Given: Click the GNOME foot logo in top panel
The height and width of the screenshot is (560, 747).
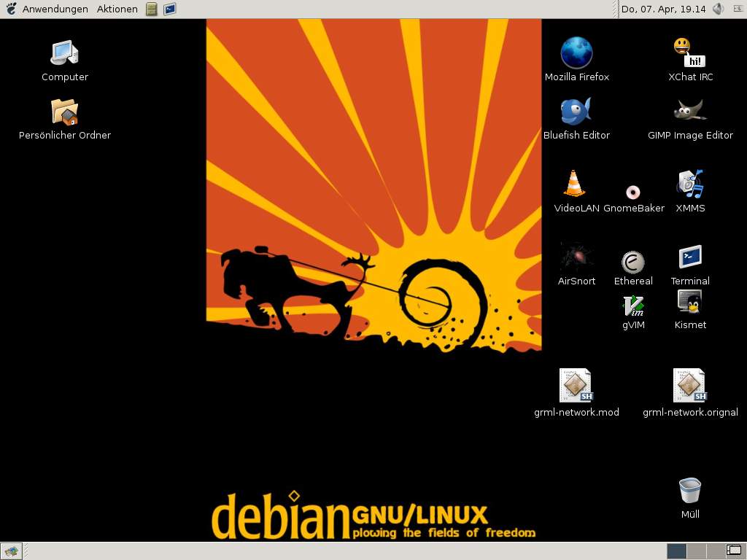Looking at the screenshot, I should click(x=10, y=9).
